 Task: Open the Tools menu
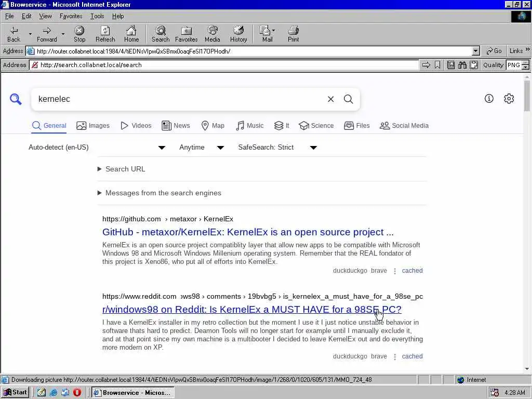(97, 16)
